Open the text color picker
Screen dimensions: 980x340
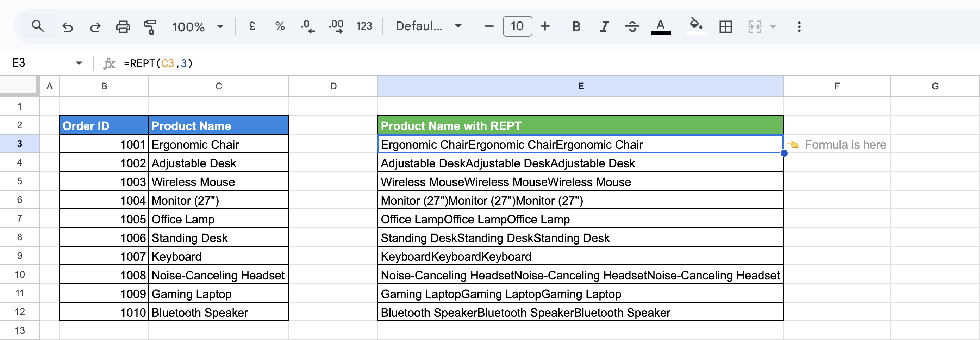661,27
